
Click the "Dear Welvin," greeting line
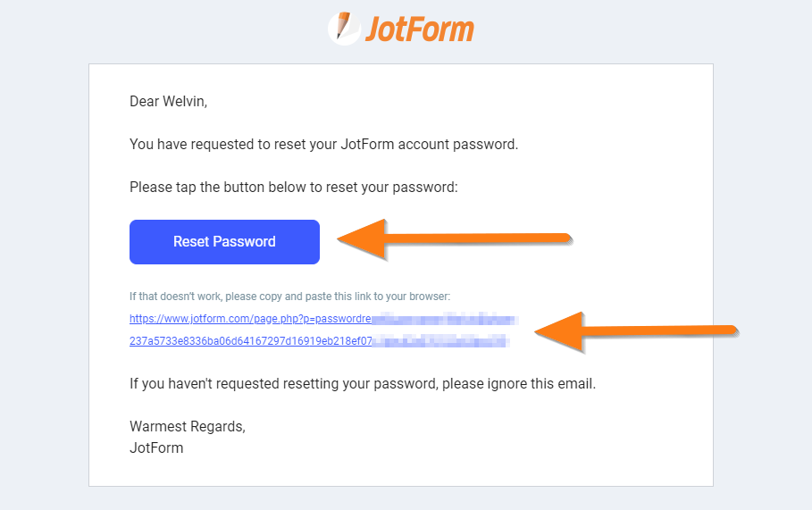coord(168,102)
